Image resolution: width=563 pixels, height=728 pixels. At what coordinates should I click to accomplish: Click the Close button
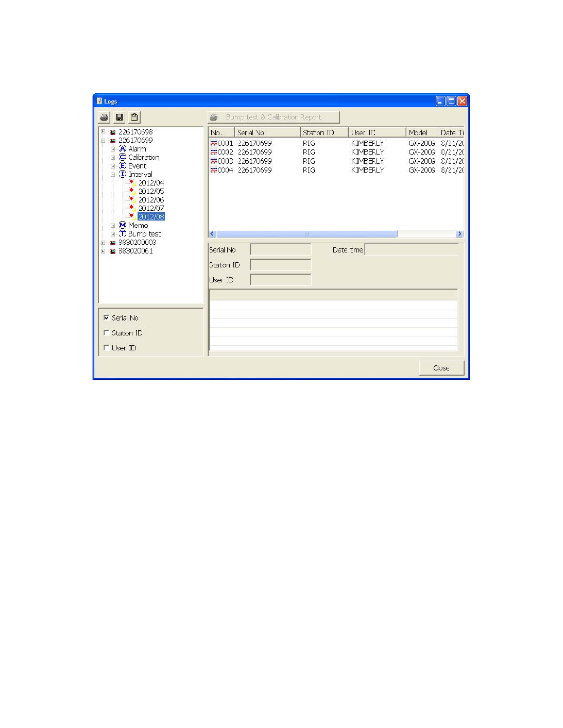pyautogui.click(x=442, y=368)
